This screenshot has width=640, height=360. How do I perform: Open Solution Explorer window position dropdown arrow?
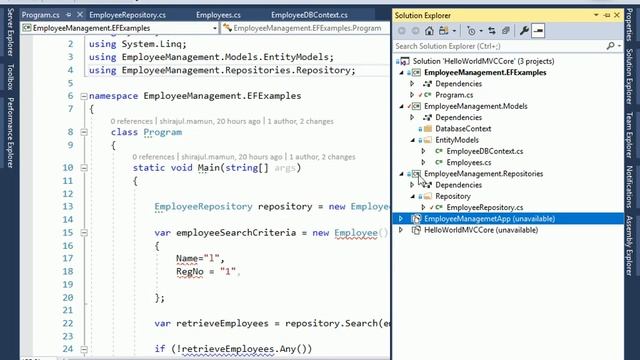pos(596,15)
